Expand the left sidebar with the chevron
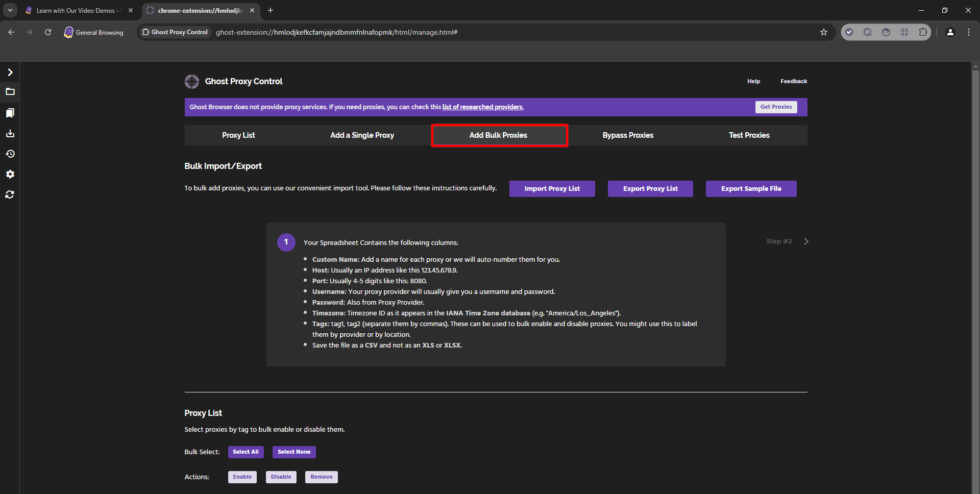The width and height of the screenshot is (980, 494). point(10,72)
